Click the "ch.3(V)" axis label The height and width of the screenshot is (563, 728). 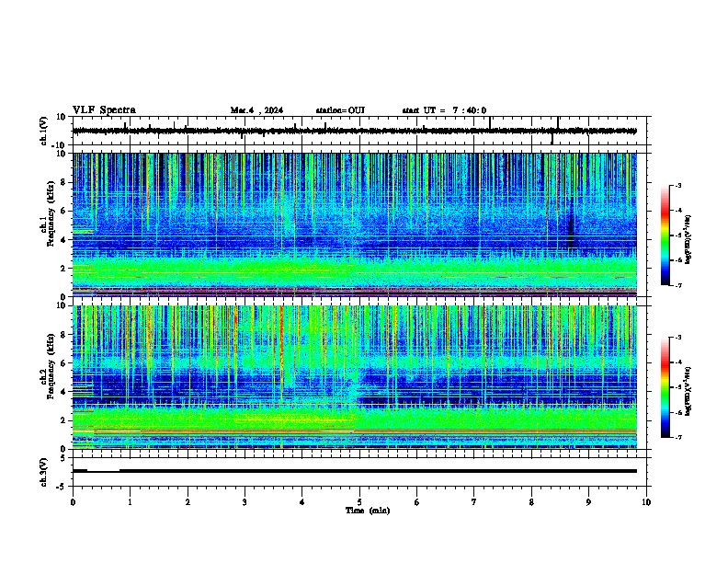point(44,472)
